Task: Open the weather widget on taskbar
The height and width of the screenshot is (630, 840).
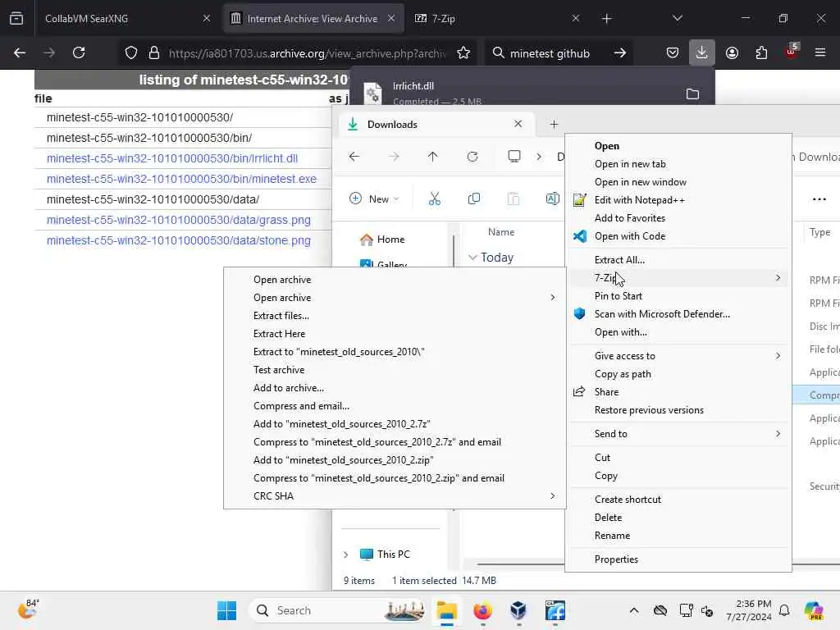Action: (x=28, y=609)
